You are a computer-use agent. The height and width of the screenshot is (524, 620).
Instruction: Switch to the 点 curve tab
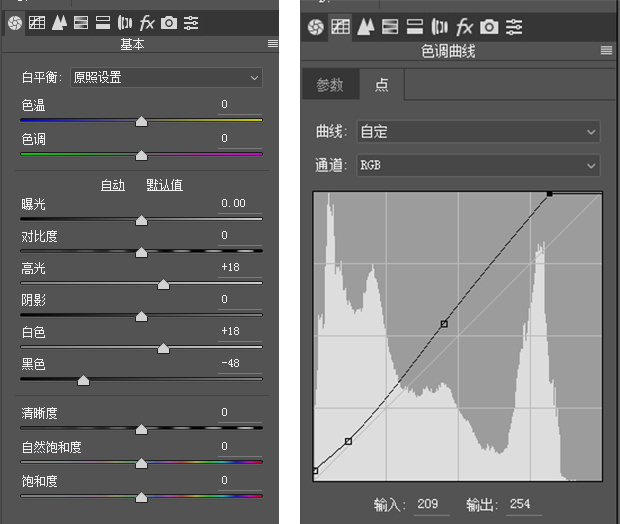tap(382, 84)
